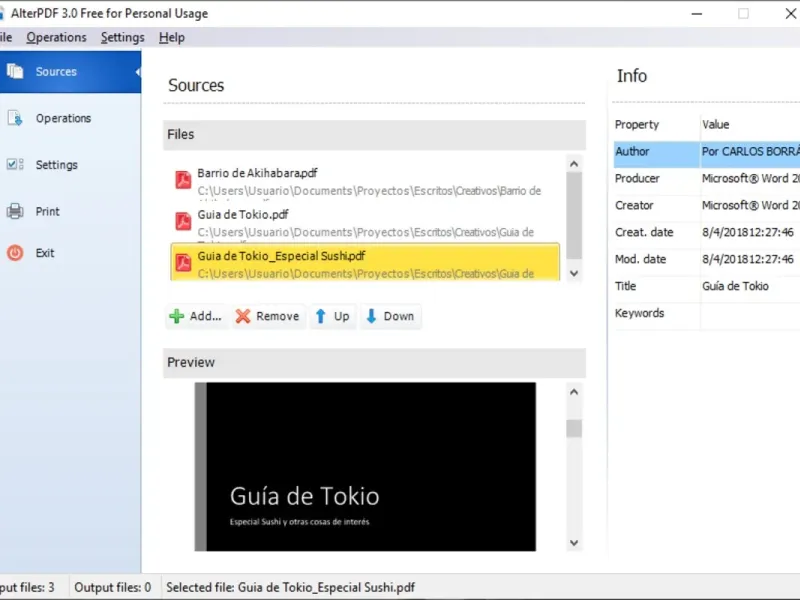800x600 pixels.
Task: Click the Settings checklist icon in sidebar
Action: [x=15, y=164]
